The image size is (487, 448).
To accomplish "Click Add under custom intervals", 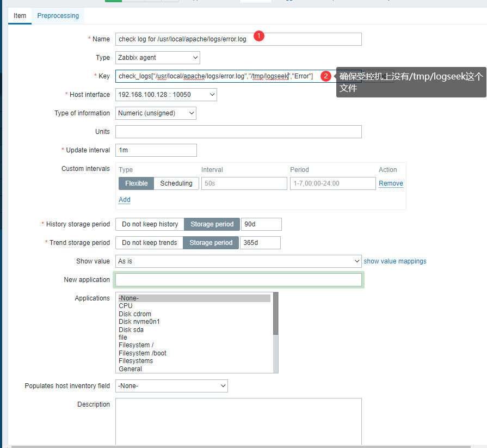I will tap(125, 200).
